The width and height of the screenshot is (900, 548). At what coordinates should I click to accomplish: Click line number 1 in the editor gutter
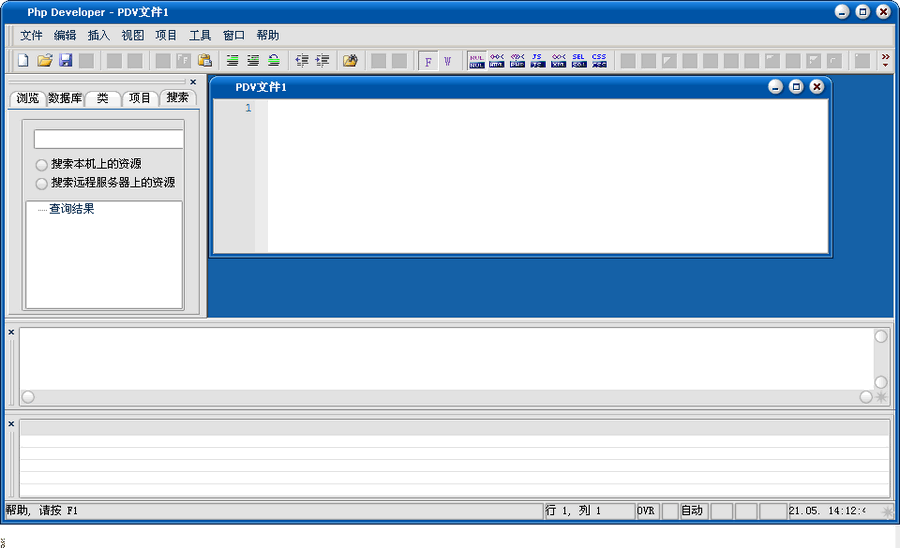point(248,108)
